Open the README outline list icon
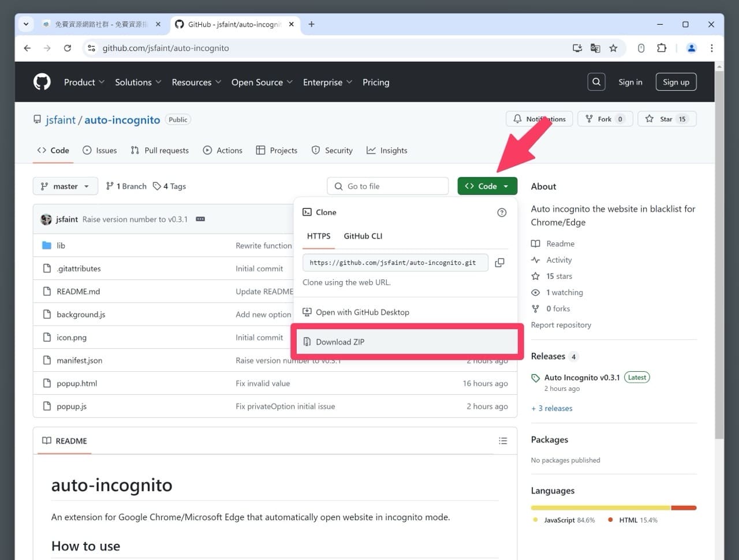739x560 pixels. [503, 441]
